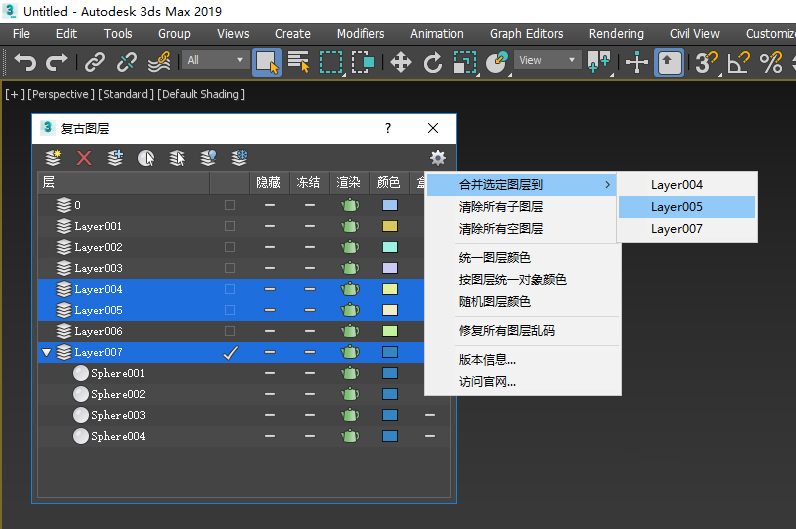Choose Layer005 in the merge submenu
The image size is (796, 529).
pos(677,207)
